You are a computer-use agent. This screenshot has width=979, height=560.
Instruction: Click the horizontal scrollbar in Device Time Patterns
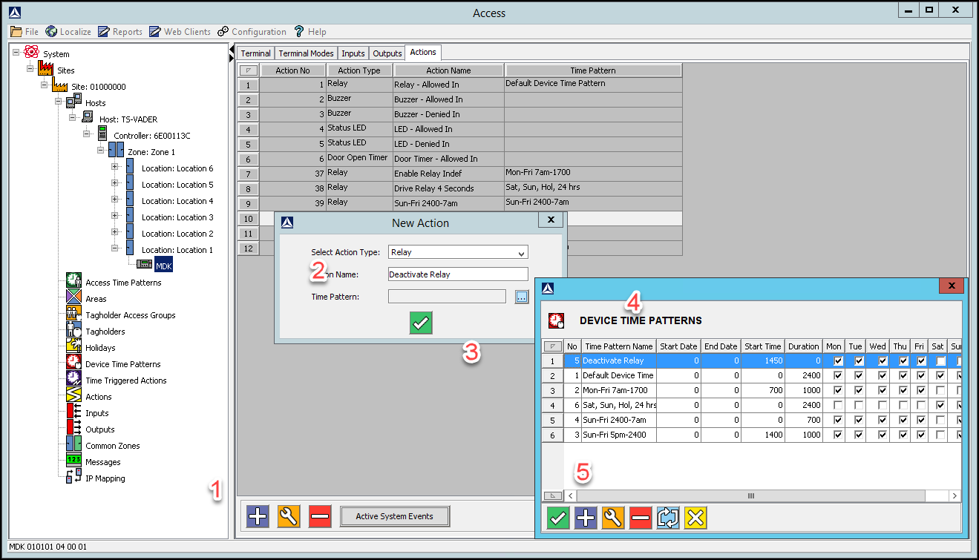pos(750,495)
